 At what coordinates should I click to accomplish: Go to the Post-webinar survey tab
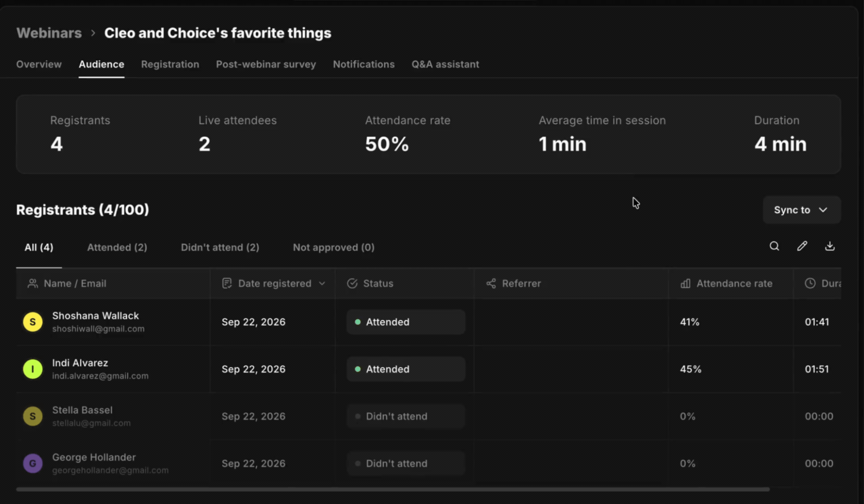pos(266,64)
